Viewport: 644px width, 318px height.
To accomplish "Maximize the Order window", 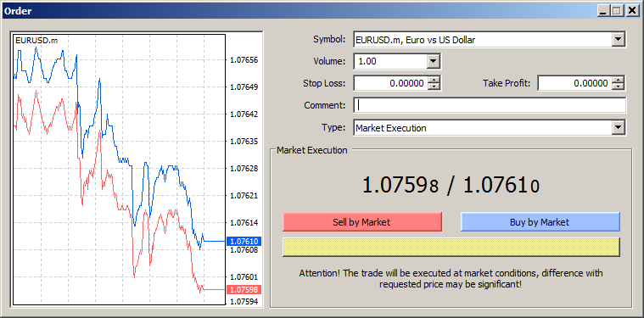I will (617, 11).
